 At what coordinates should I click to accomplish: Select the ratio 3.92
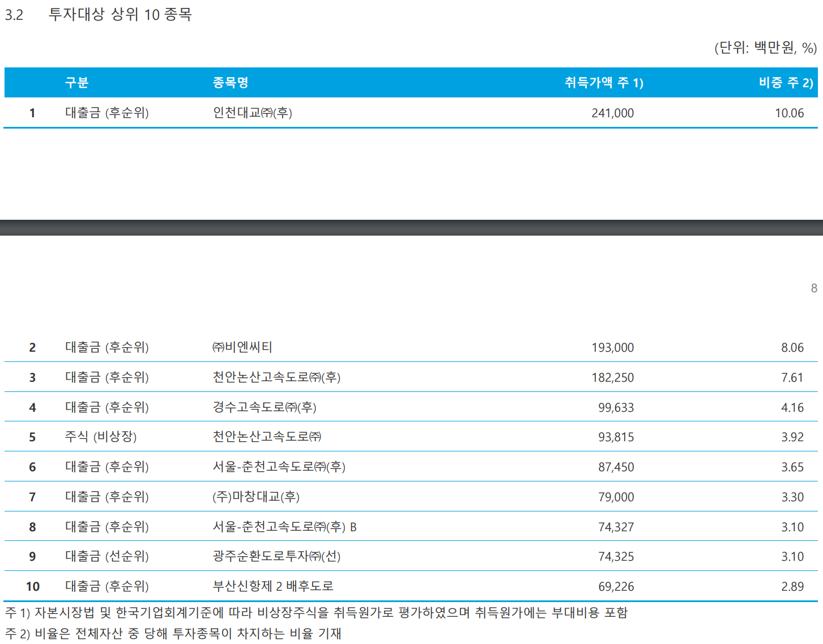point(792,437)
